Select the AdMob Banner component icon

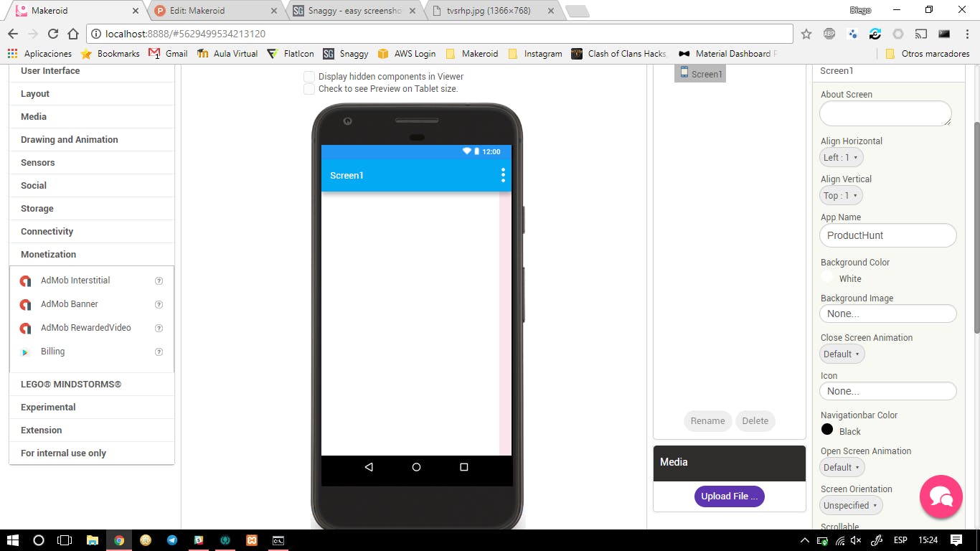25,305
